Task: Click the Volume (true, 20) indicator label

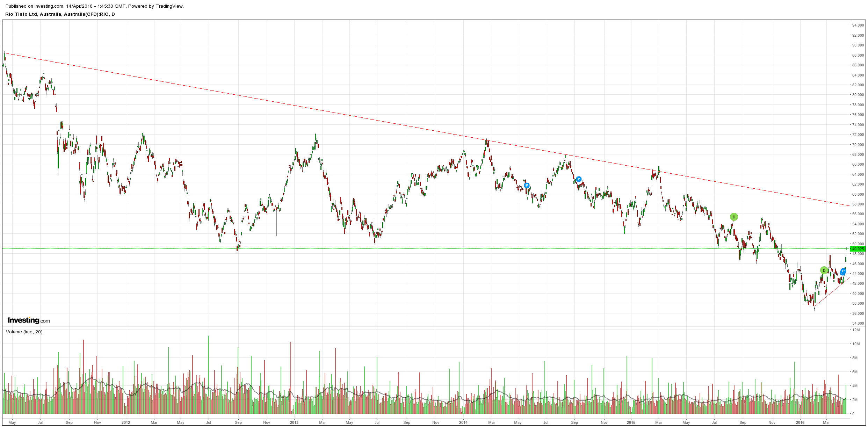Action: click(x=24, y=332)
